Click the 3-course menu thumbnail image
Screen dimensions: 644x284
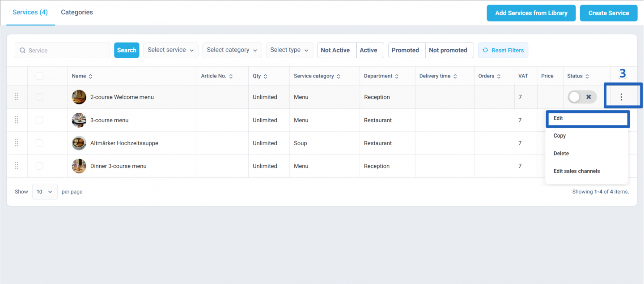click(x=79, y=120)
